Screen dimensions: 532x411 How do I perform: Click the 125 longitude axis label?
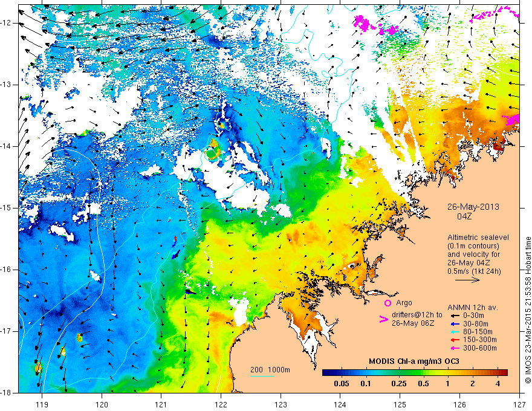[x=400, y=404]
